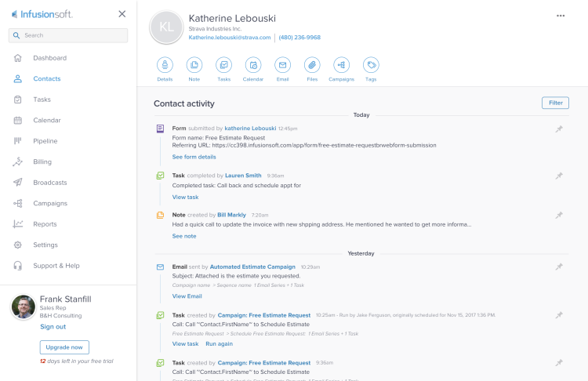The width and height of the screenshot is (588, 381).
Task: Open the three-dot more options menu
Action: (x=561, y=16)
